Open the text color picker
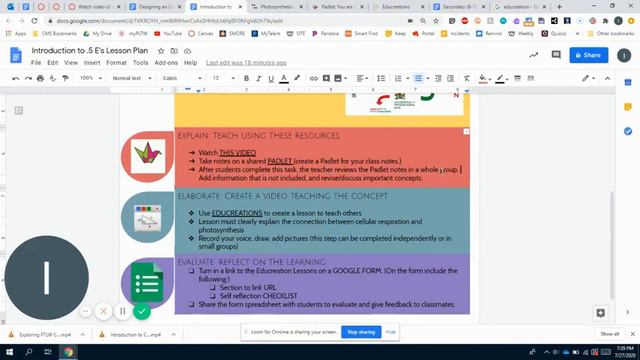The image size is (640, 360). 284,78
